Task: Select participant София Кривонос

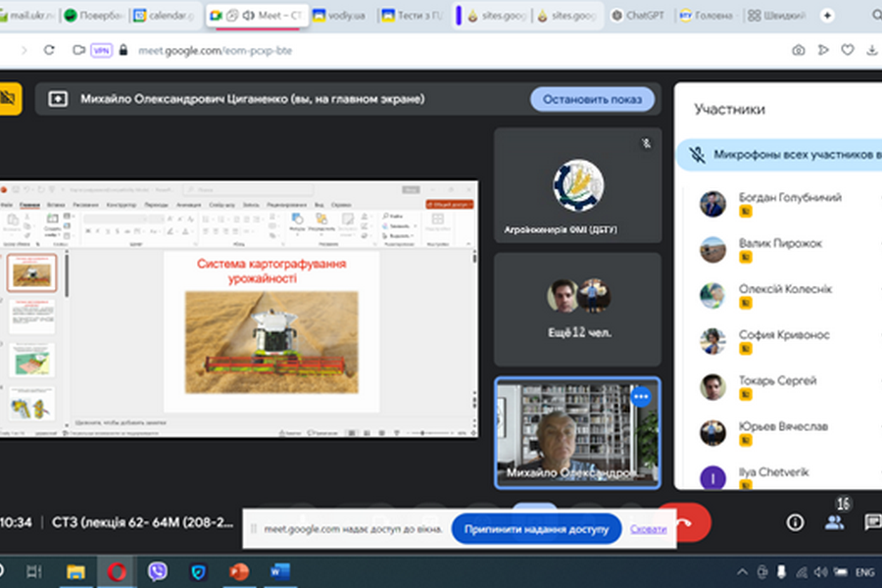Action: coord(790,340)
